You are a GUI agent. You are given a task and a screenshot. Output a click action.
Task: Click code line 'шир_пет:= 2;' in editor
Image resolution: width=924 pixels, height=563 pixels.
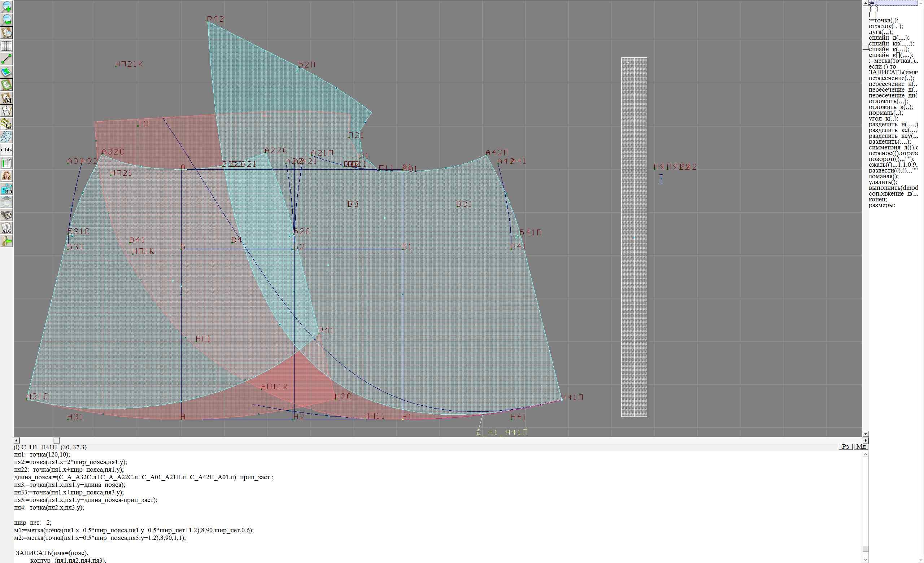point(33,523)
